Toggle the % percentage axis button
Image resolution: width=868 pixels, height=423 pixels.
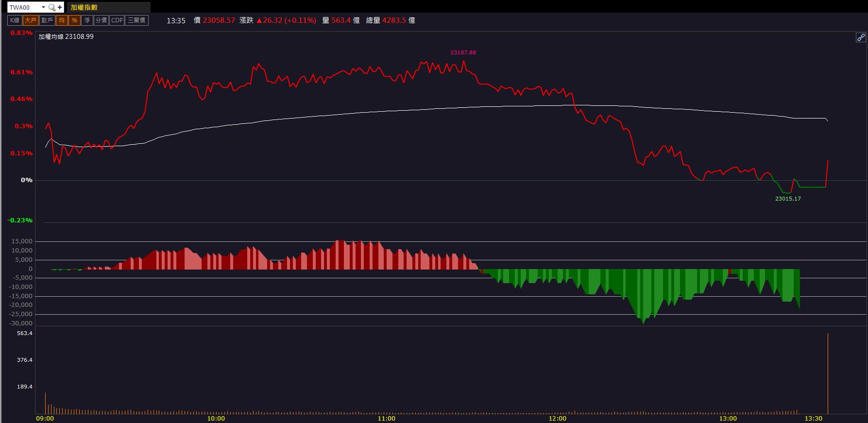(74, 20)
